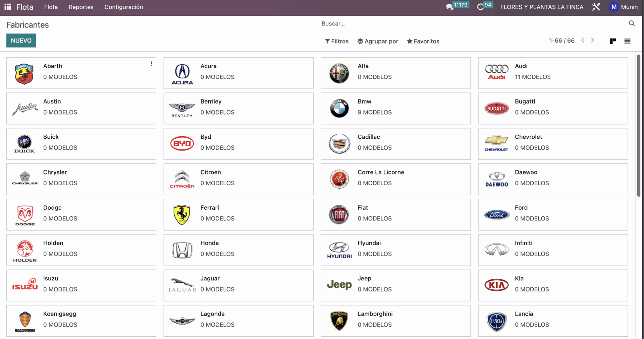Open the Configuración menu
The height and width of the screenshot is (339, 644).
pyautogui.click(x=123, y=7)
